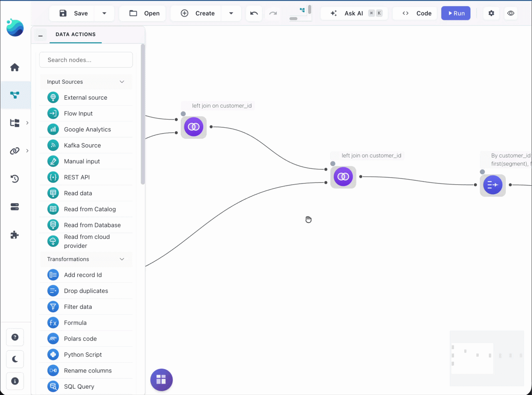This screenshot has height=395, width=532.
Task: Focus the Search nodes field
Action: click(86, 60)
